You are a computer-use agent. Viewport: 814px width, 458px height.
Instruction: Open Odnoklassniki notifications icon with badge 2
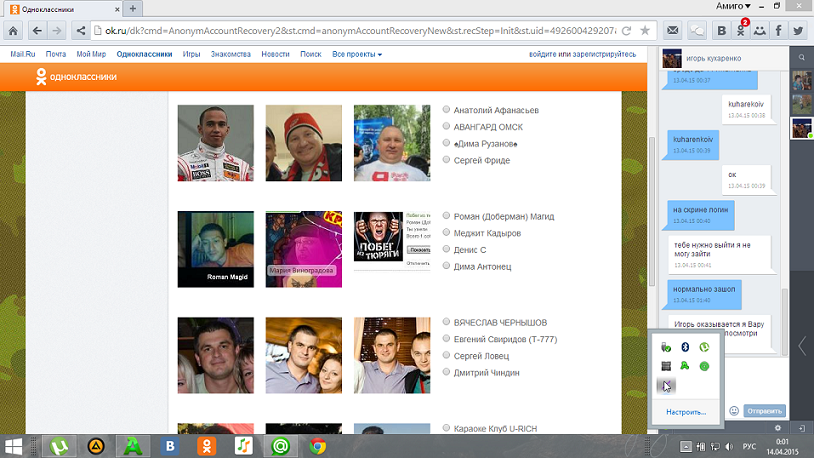[741, 31]
